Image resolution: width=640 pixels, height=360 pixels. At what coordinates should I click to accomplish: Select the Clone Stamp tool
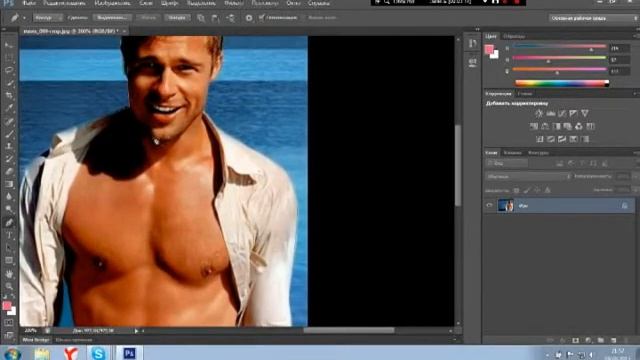click(9, 146)
